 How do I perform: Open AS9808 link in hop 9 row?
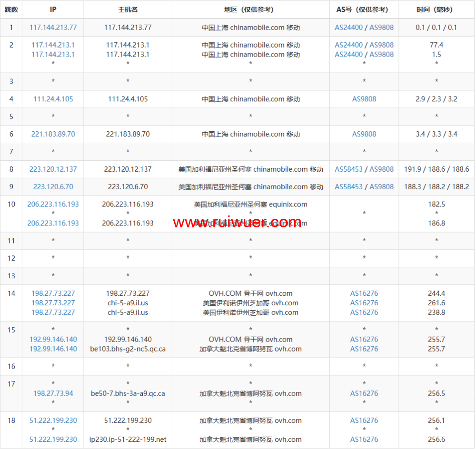coord(381,187)
